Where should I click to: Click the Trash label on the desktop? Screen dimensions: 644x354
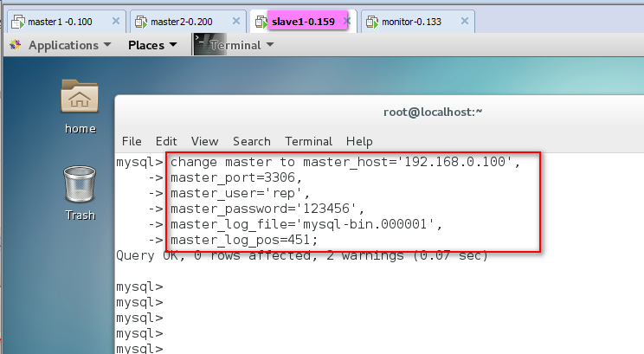tap(80, 216)
